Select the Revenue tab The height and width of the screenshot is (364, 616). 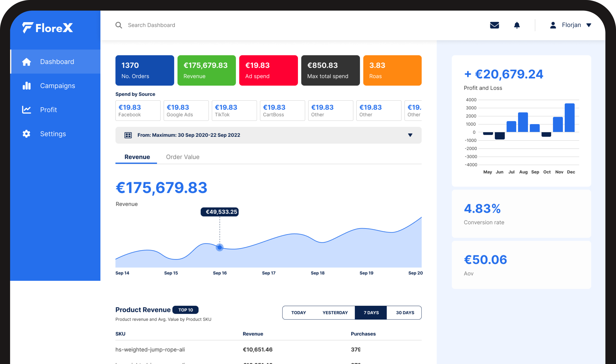137,157
